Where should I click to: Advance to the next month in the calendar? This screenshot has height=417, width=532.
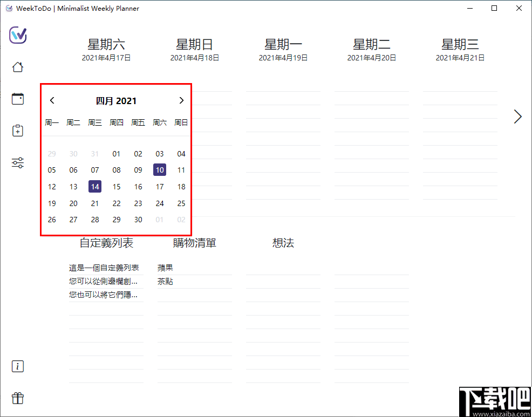(181, 100)
